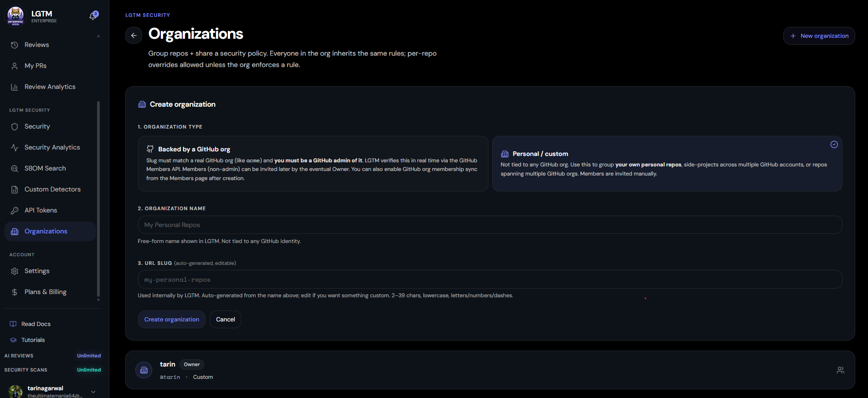Open the notifications bell icon
The width and height of the screenshot is (868, 398).
[x=93, y=16]
